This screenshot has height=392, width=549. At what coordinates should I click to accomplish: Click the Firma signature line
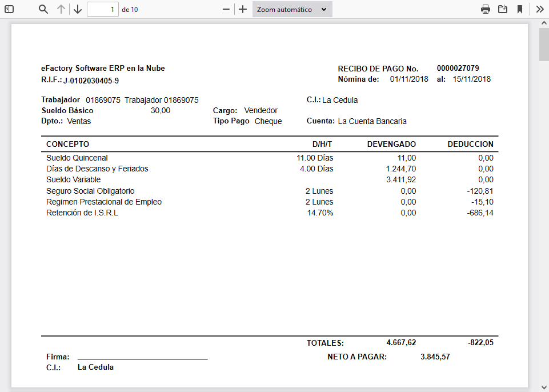[143, 357]
